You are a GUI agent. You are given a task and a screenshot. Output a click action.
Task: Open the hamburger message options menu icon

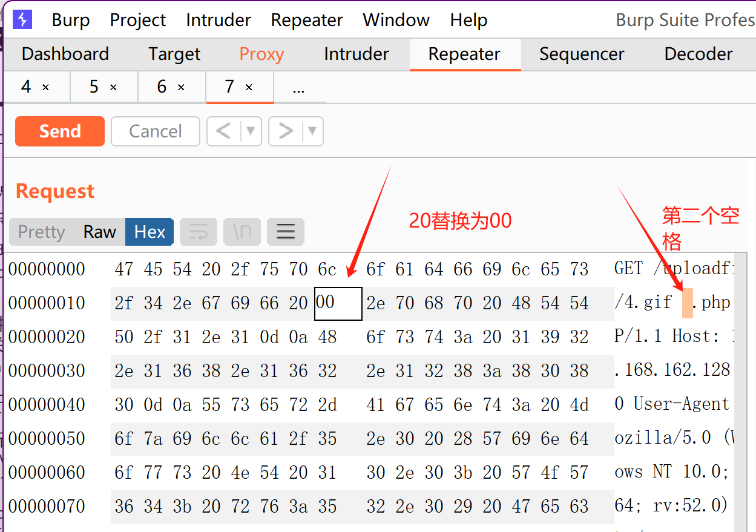pyautogui.click(x=286, y=232)
